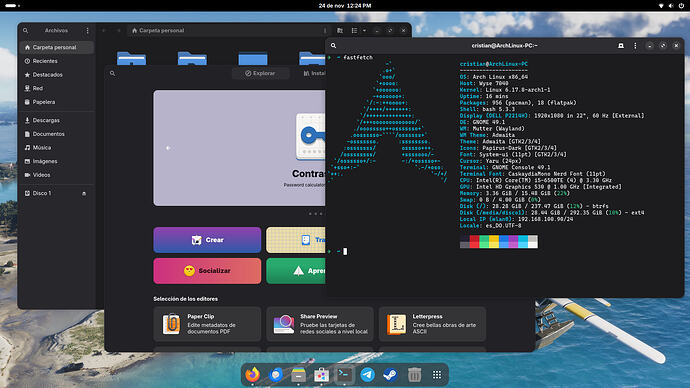Viewport: 690px width, 388px height.
Task: Open Destacados in Archivos sidebar
Action: tap(56, 74)
